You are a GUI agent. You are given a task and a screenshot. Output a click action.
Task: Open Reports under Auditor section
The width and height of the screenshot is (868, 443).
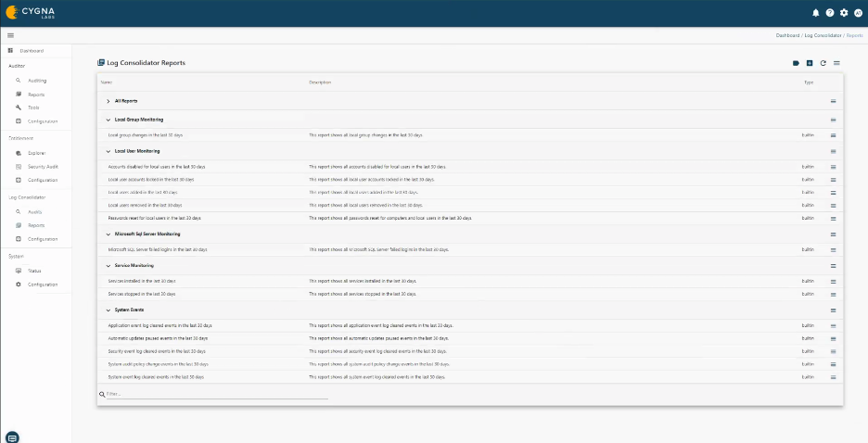(x=36, y=95)
